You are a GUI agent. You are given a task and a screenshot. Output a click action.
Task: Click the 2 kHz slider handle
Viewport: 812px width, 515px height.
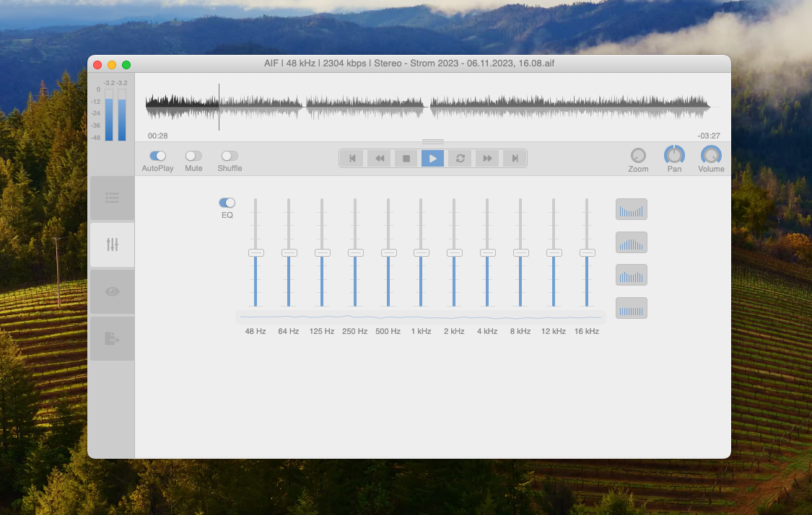pyautogui.click(x=454, y=252)
